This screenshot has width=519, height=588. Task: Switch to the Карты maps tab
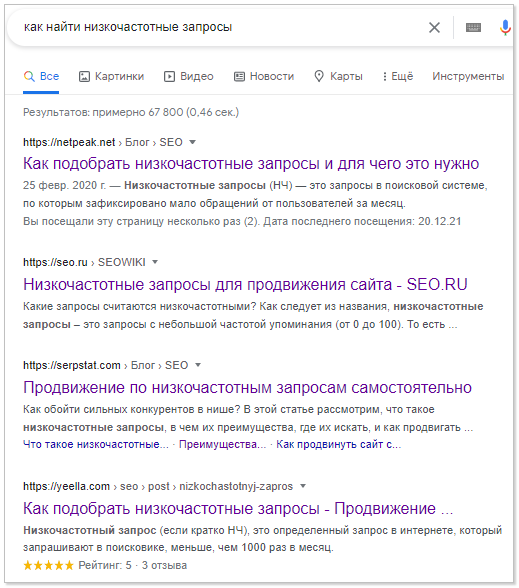pos(338,76)
